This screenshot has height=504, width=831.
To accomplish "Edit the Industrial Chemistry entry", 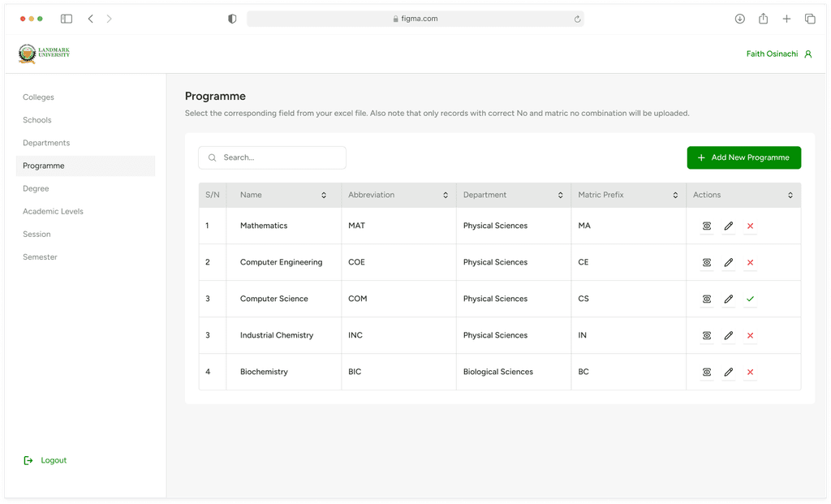I will (x=729, y=335).
